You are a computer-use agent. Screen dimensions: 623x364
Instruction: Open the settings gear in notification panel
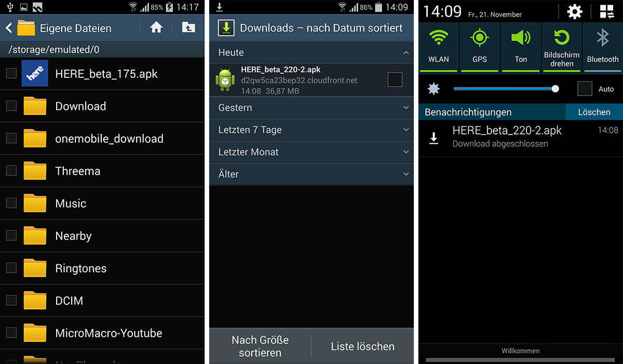click(575, 12)
